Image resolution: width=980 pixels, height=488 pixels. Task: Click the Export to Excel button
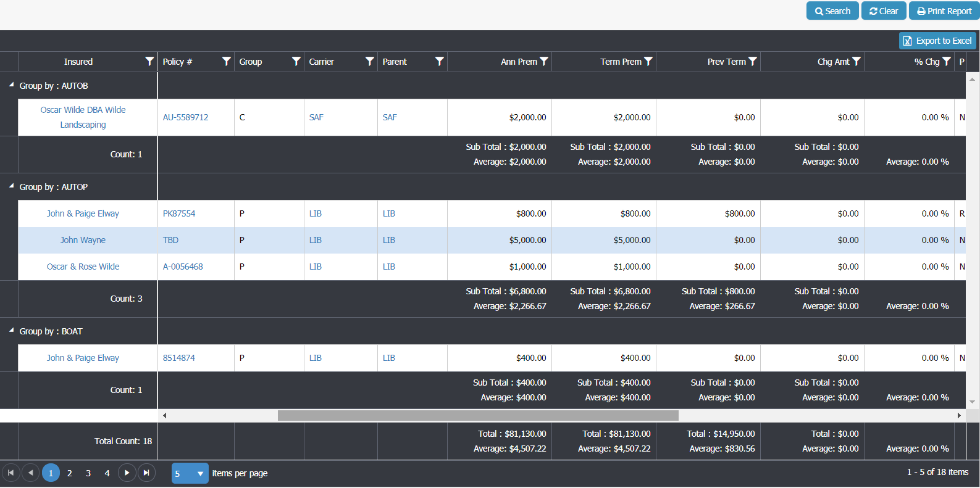pyautogui.click(x=937, y=41)
